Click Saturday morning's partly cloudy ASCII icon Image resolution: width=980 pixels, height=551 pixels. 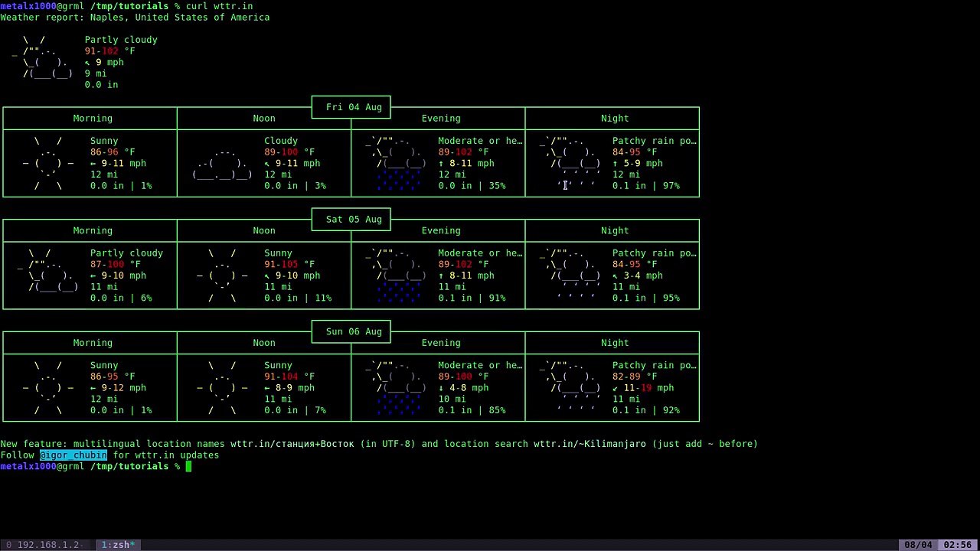coord(48,270)
